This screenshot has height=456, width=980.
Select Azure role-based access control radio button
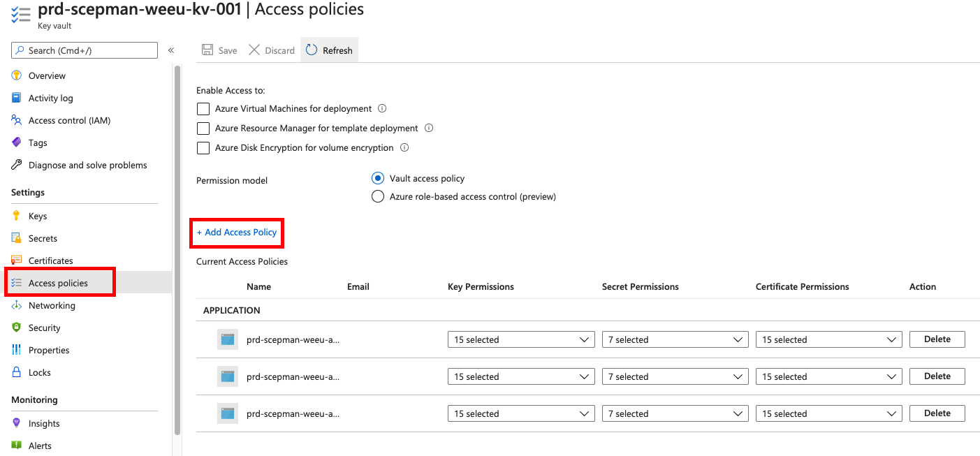pos(378,196)
